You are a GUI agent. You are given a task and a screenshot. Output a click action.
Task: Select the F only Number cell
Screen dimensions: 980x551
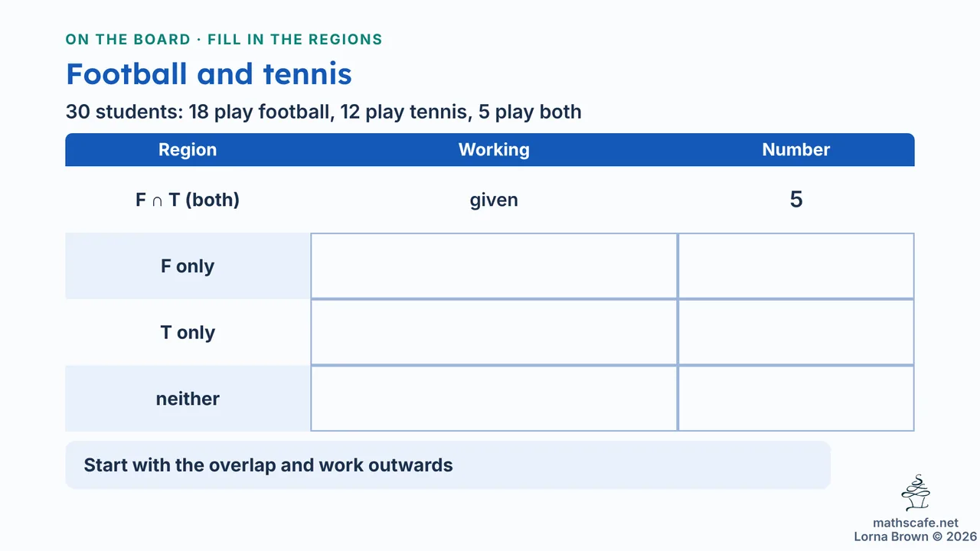[x=796, y=266]
